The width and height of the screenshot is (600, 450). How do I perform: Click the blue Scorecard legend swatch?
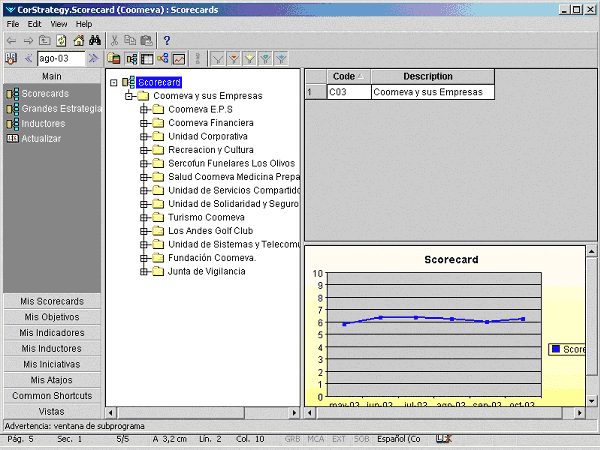click(555, 349)
